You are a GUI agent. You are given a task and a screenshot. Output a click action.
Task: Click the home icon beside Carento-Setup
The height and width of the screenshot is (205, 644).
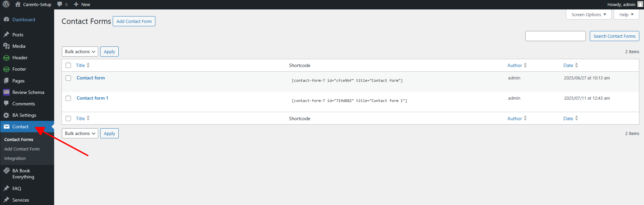[18, 4]
